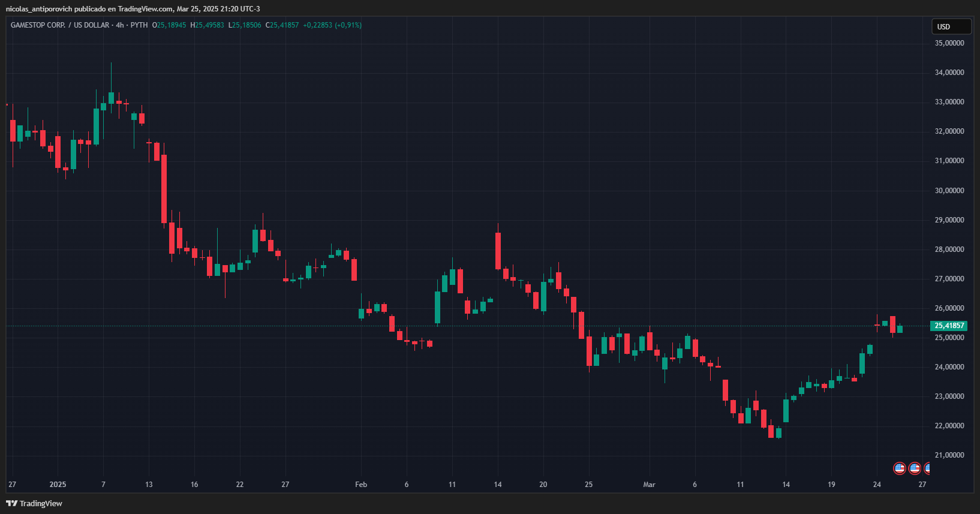Open the middle US flag economic event marker

914,468
